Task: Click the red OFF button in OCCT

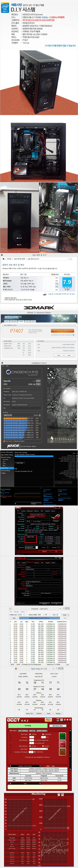Action: (63, 744)
